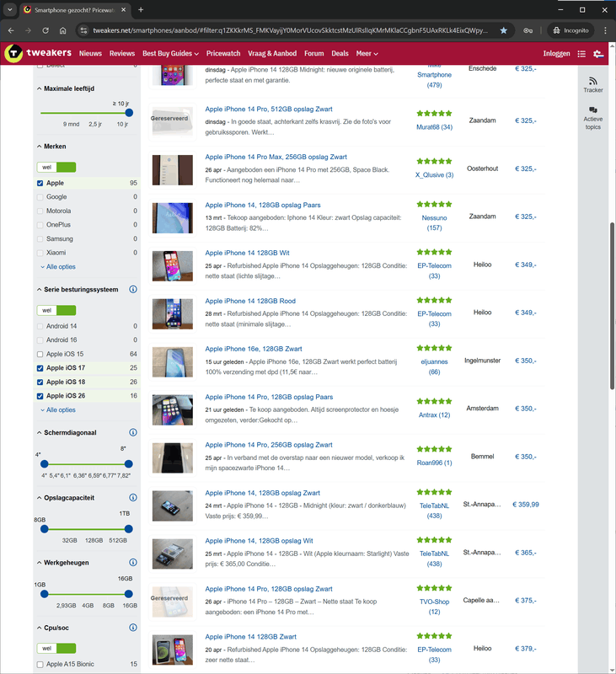
Task: Open listing iPhone 16e, 128GB Zwart
Action: pyautogui.click(x=254, y=349)
